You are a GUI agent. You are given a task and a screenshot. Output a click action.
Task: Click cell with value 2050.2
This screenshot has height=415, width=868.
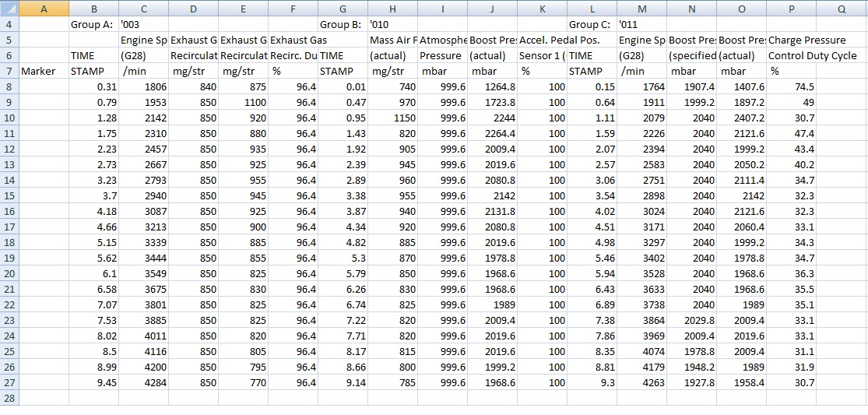coord(741,164)
